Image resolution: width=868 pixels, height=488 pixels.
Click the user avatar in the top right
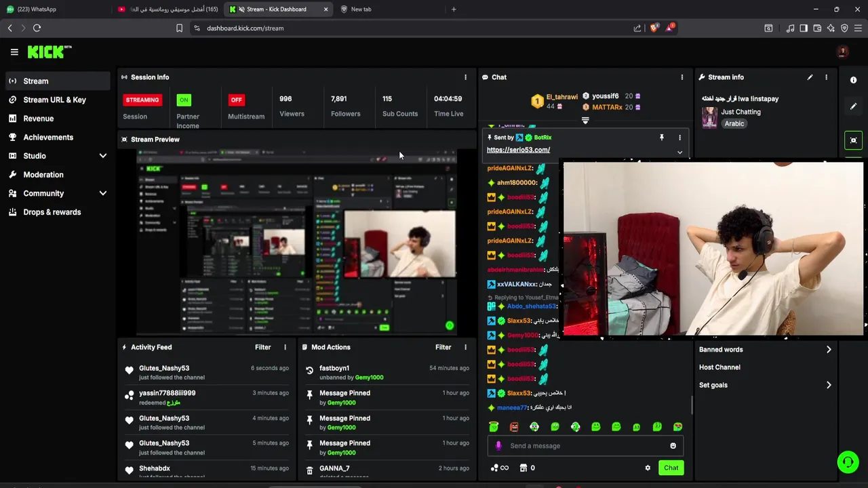pyautogui.click(x=843, y=52)
